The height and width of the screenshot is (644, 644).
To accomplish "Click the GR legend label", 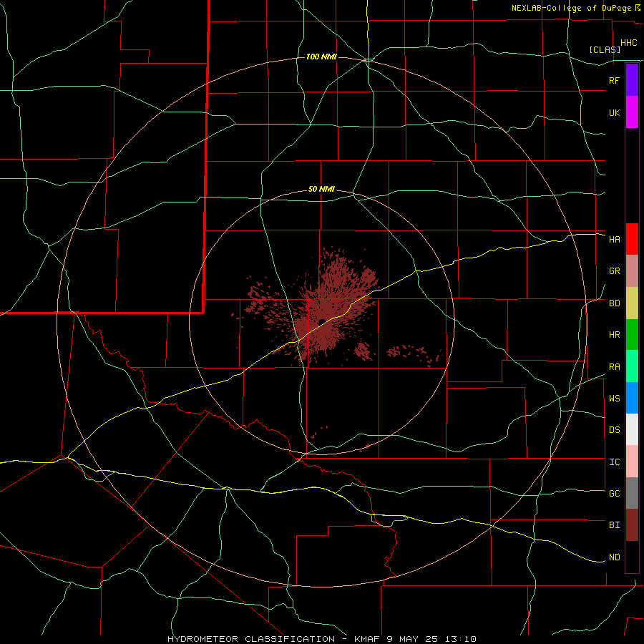I will click(x=614, y=271).
